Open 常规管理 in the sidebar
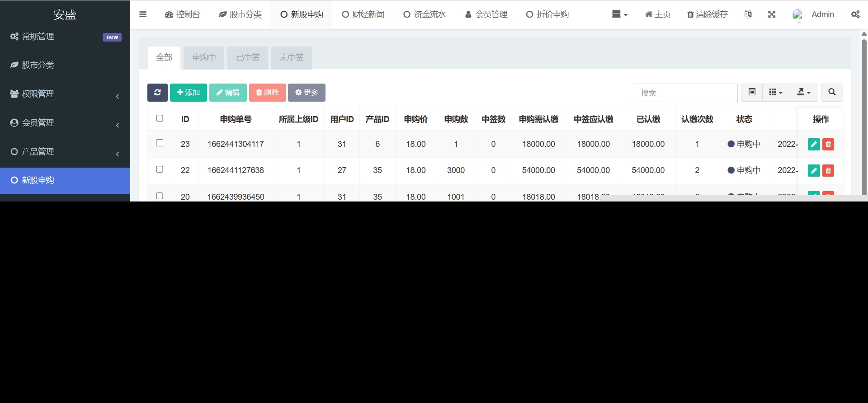This screenshot has height=403, width=868. [65, 37]
